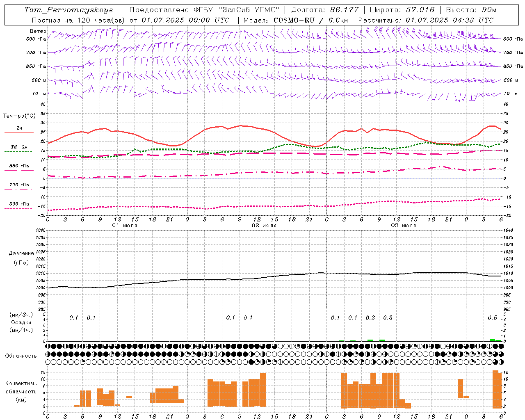Click the left 700 гПа wind level label
The width and height of the screenshot is (525, 420).
36,52
